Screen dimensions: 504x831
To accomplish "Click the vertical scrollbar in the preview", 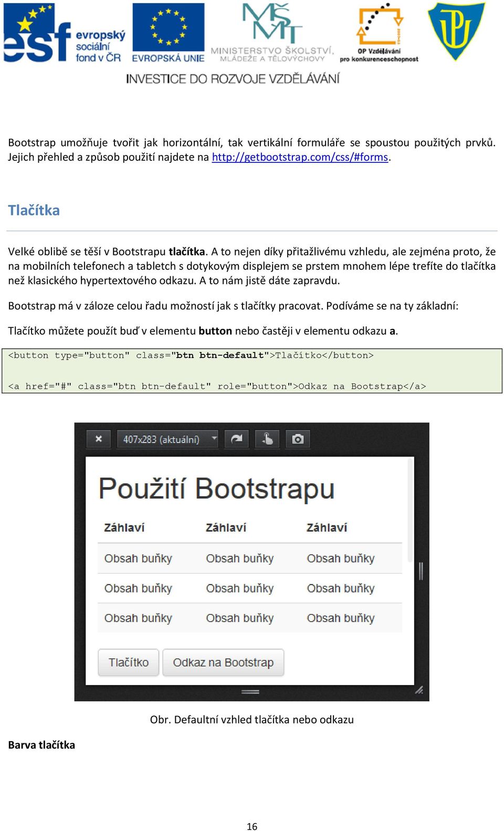I will point(411,510).
